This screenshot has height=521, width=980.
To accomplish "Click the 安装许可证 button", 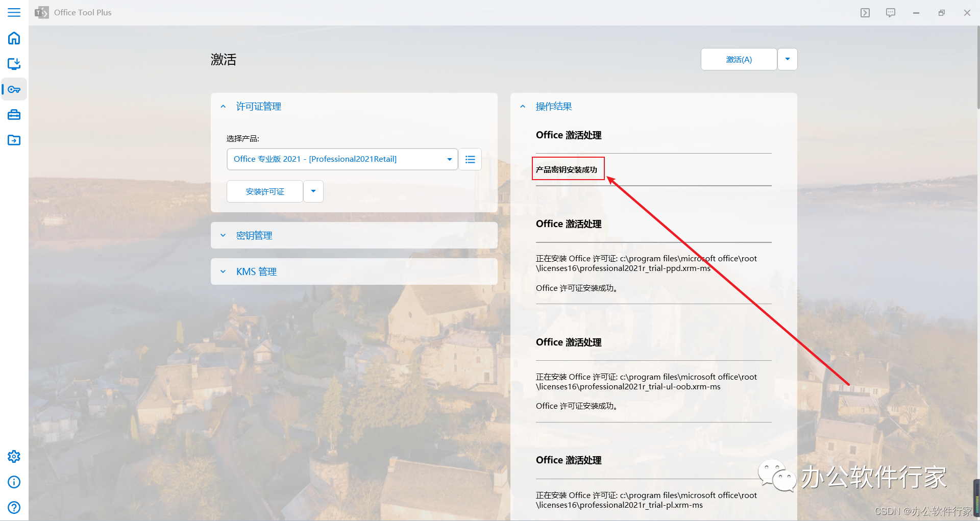I will (x=265, y=191).
